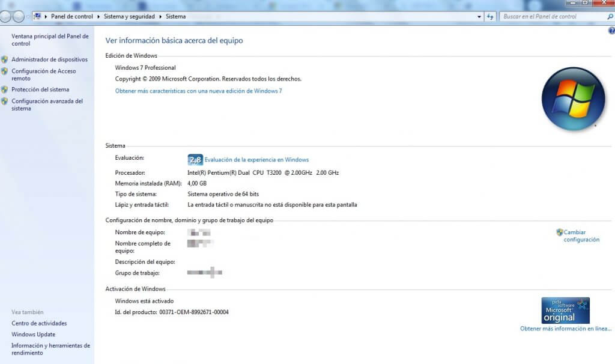Screen dimensions: 615x364
Task: Click the shield icon next to Cambiar configuración
Action: (x=560, y=232)
